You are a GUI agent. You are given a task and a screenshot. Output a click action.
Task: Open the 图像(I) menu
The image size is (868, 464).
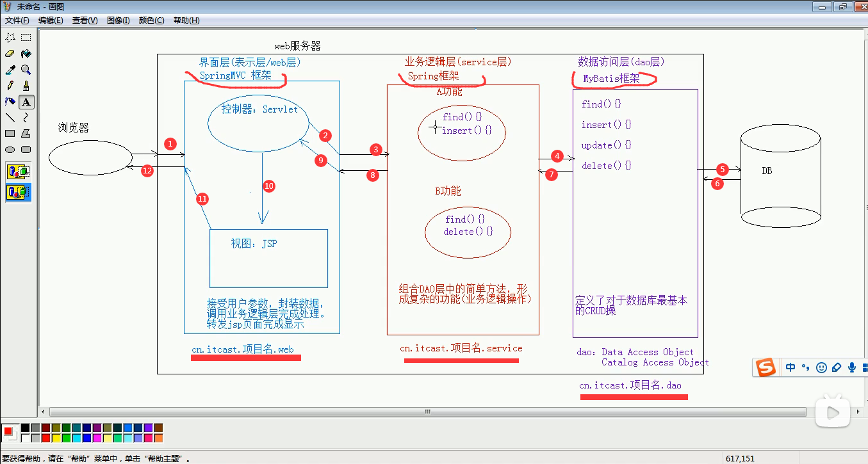point(119,20)
